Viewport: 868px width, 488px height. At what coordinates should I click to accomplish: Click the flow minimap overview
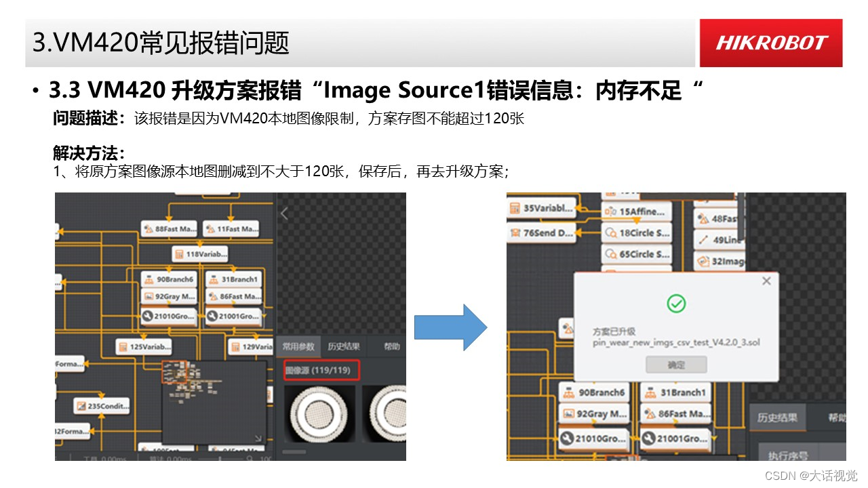click(214, 403)
